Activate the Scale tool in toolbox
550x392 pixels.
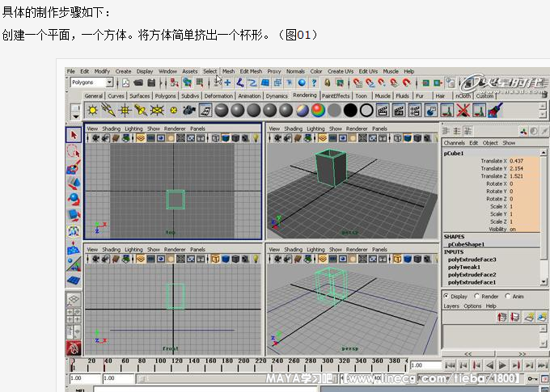74,214
